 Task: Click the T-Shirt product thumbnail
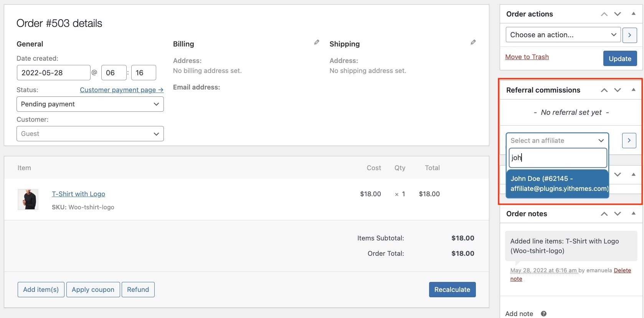28,199
